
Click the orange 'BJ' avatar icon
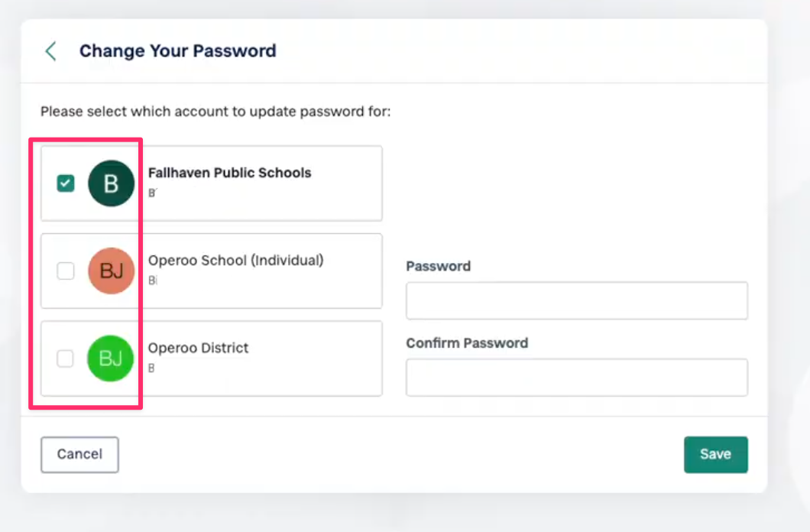[112, 271]
